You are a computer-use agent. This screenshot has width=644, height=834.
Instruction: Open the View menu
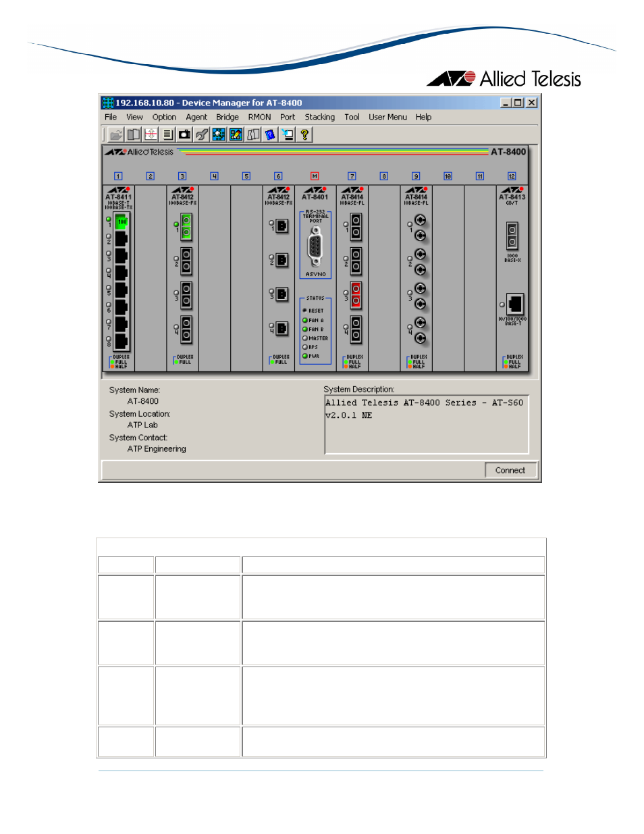(x=134, y=117)
